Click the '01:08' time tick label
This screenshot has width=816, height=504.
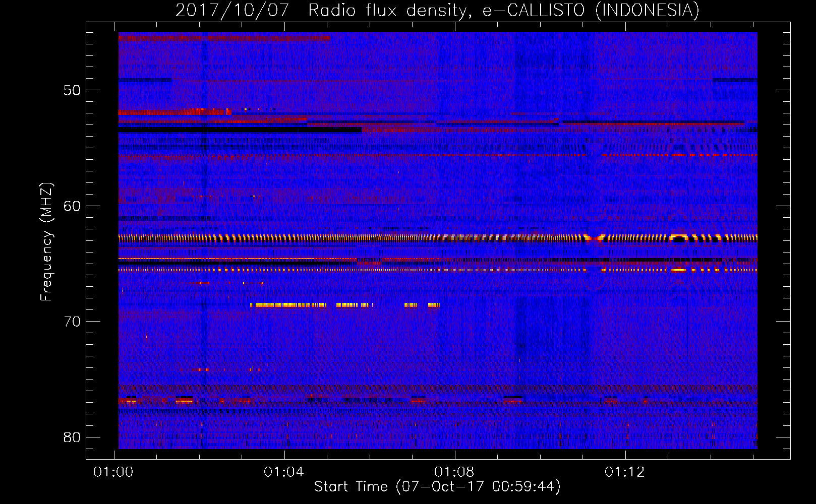(x=454, y=472)
